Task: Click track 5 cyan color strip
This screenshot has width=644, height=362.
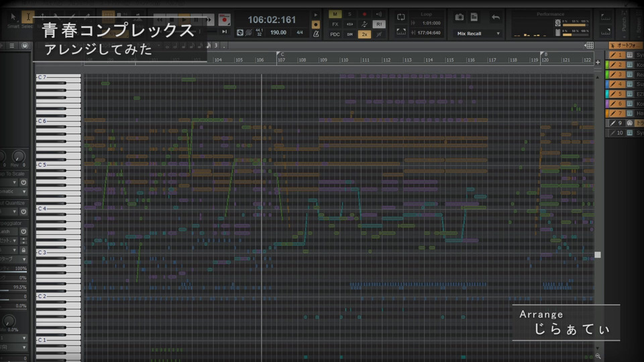Action: pos(607,94)
